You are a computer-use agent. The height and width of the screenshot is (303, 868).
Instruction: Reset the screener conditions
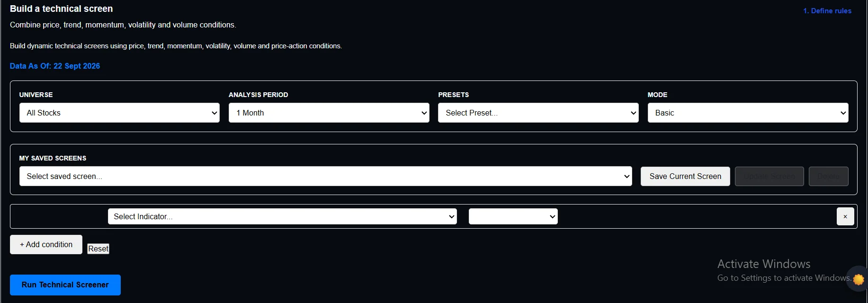(98, 249)
